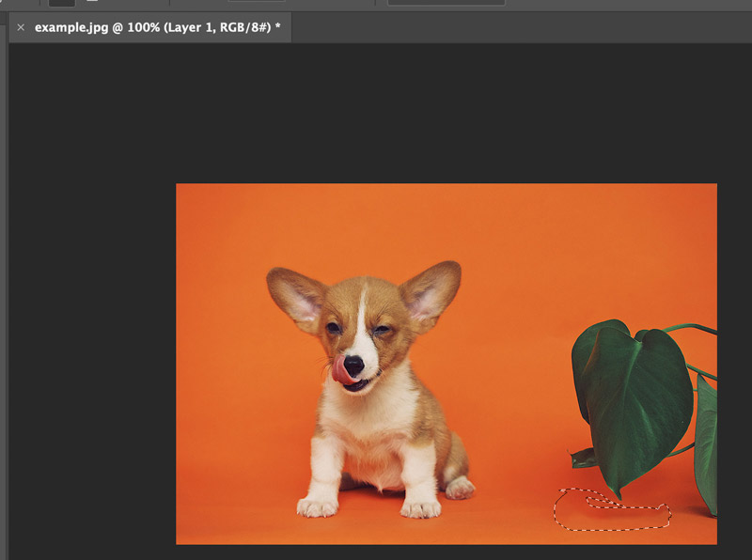Close the example.jpg document via its X

21,29
